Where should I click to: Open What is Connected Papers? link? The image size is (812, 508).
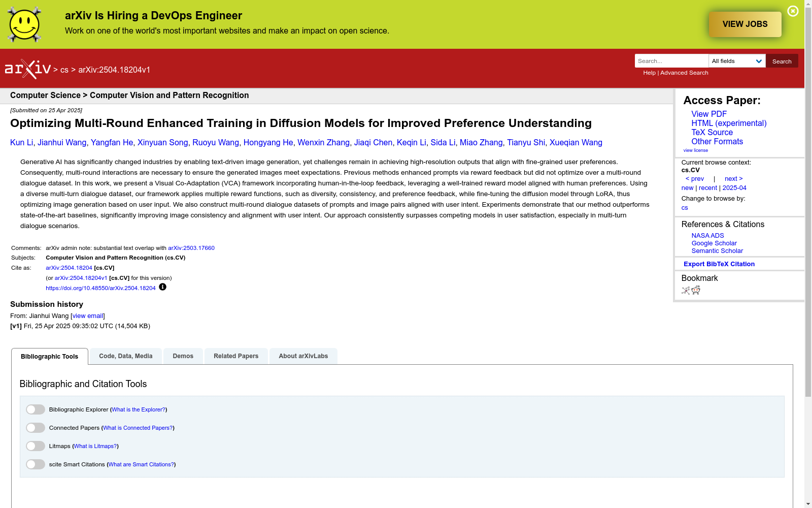(138, 428)
